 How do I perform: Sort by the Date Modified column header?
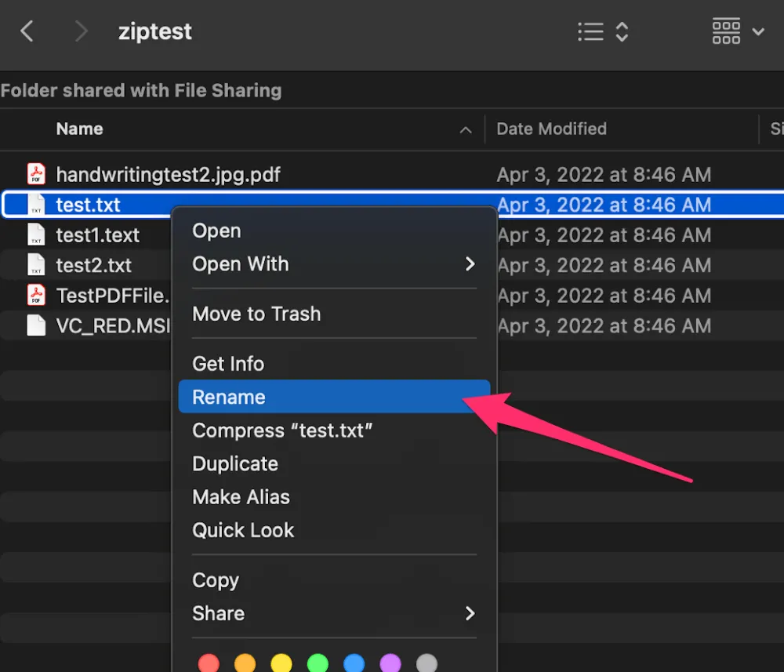pyautogui.click(x=551, y=129)
